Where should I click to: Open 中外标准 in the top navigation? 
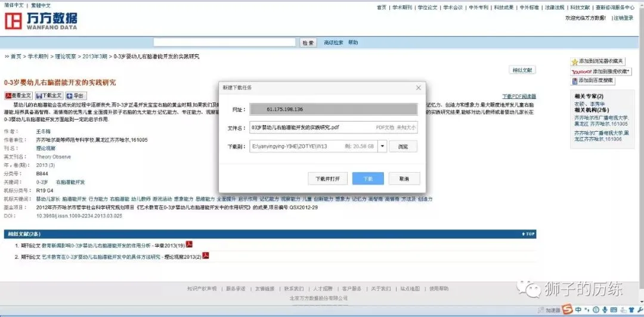point(529,7)
